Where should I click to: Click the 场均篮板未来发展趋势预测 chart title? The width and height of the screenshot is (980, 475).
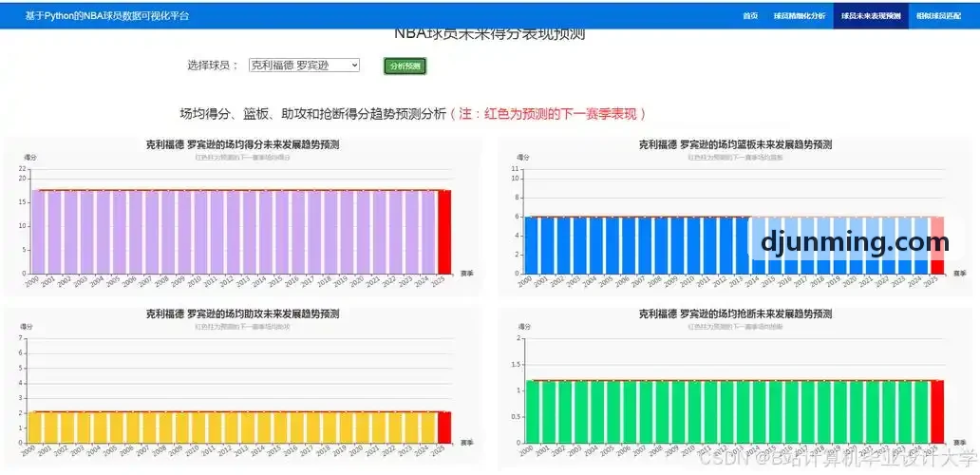pos(735,144)
